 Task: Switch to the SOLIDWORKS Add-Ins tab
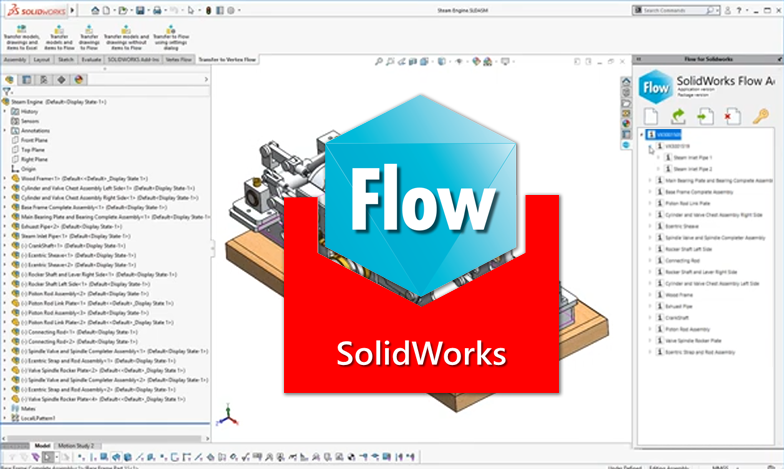pyautogui.click(x=133, y=60)
